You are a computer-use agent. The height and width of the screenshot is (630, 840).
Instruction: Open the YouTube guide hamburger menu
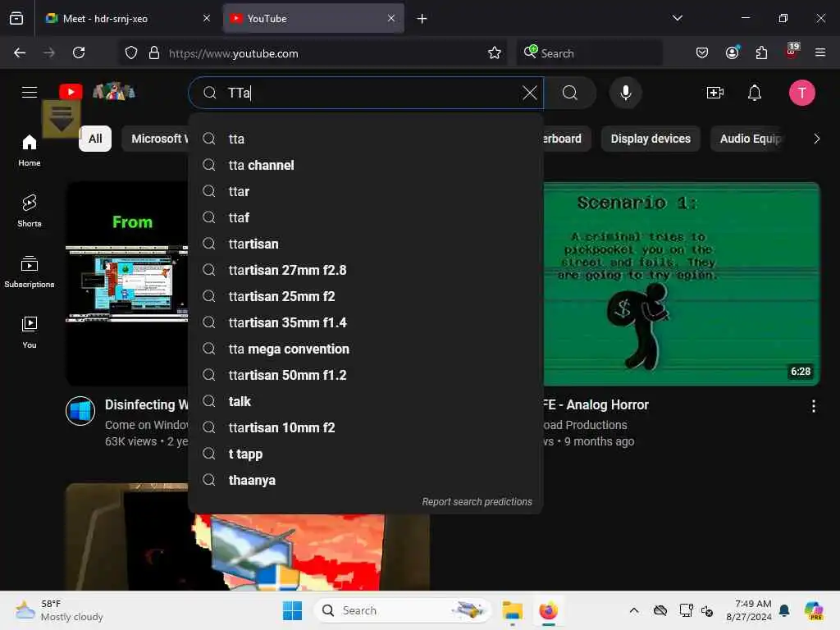pyautogui.click(x=30, y=92)
